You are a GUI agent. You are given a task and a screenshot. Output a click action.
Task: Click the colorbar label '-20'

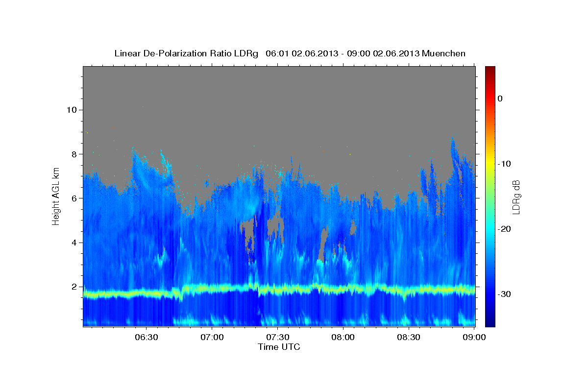[505, 229]
